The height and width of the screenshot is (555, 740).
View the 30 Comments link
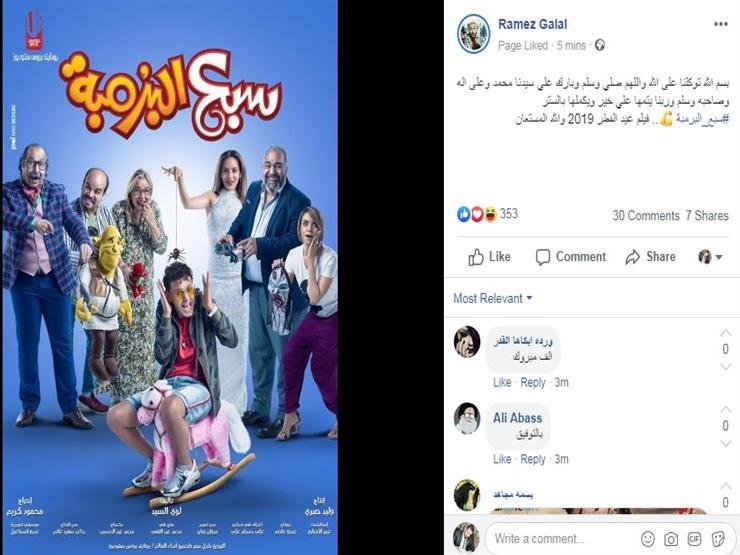click(646, 216)
